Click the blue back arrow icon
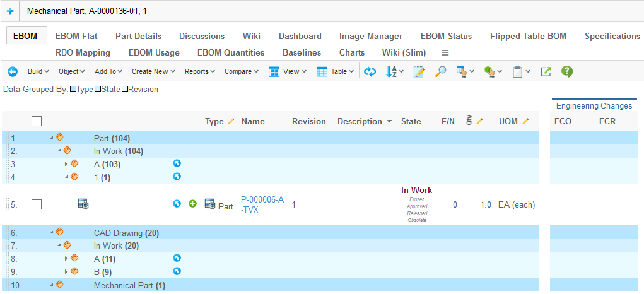644x294 pixels. point(13,72)
